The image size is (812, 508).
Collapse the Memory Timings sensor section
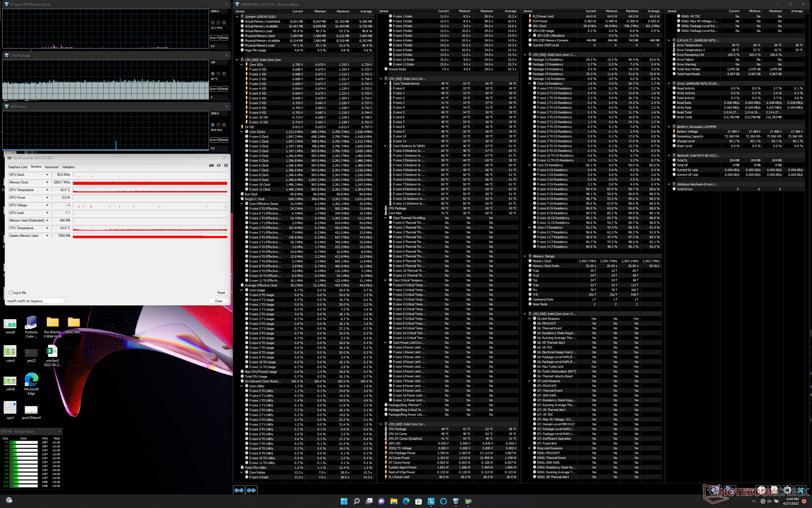pyautogui.click(x=525, y=256)
